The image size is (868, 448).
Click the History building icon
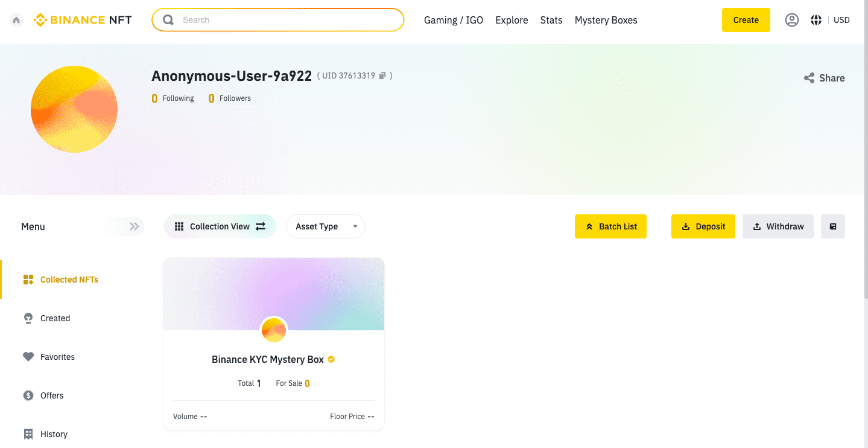coord(28,434)
